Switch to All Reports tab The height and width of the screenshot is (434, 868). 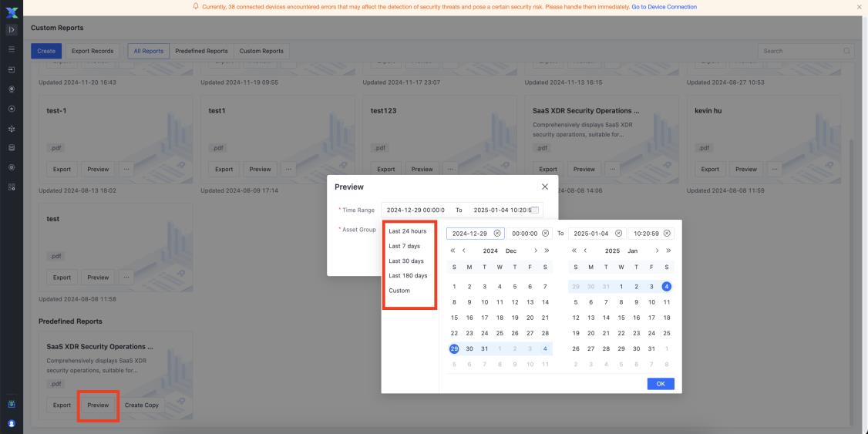pos(148,51)
